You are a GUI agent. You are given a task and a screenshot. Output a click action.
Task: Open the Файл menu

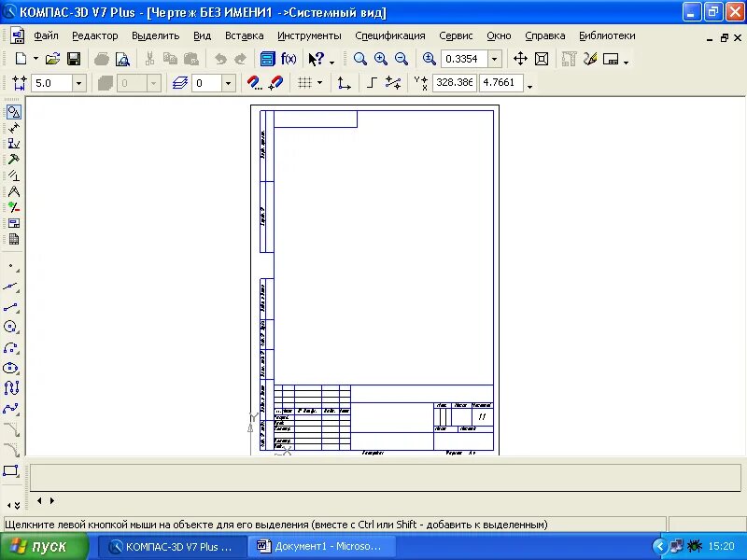click(x=46, y=35)
